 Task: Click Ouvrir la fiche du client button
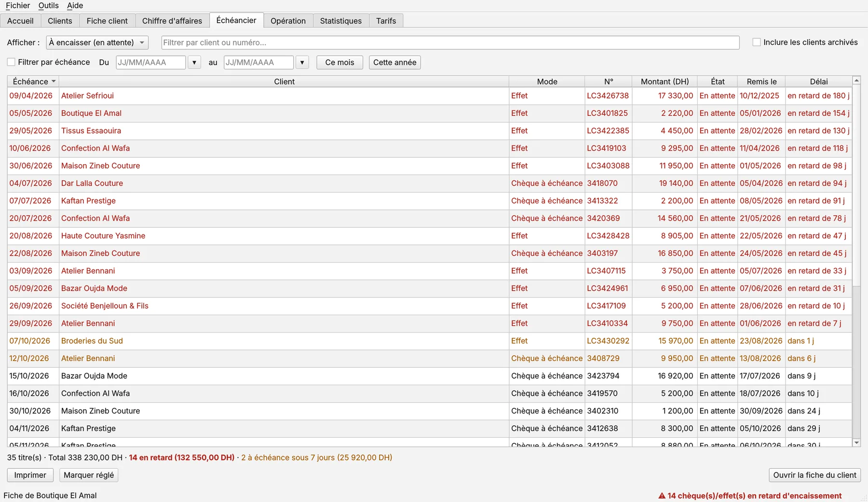pyautogui.click(x=814, y=475)
